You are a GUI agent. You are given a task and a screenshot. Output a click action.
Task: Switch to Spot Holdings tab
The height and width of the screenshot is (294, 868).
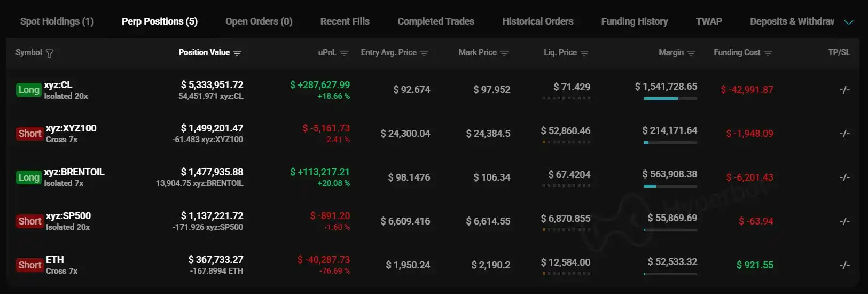tap(57, 21)
